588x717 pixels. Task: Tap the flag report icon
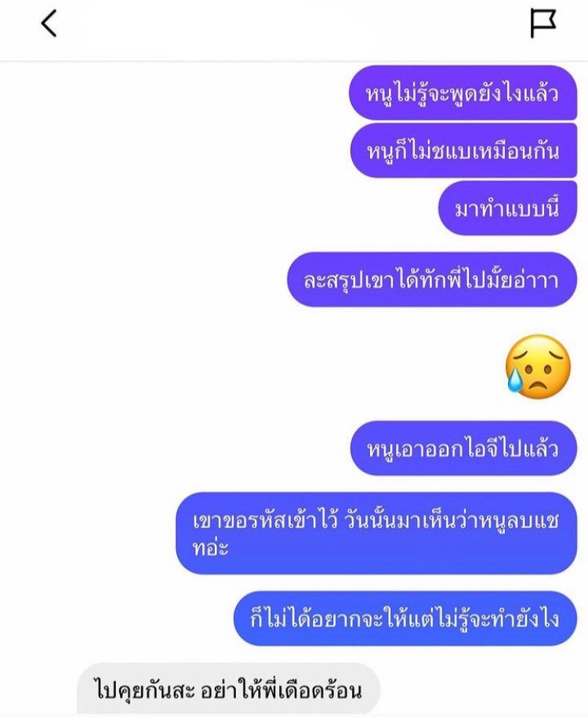543,24
